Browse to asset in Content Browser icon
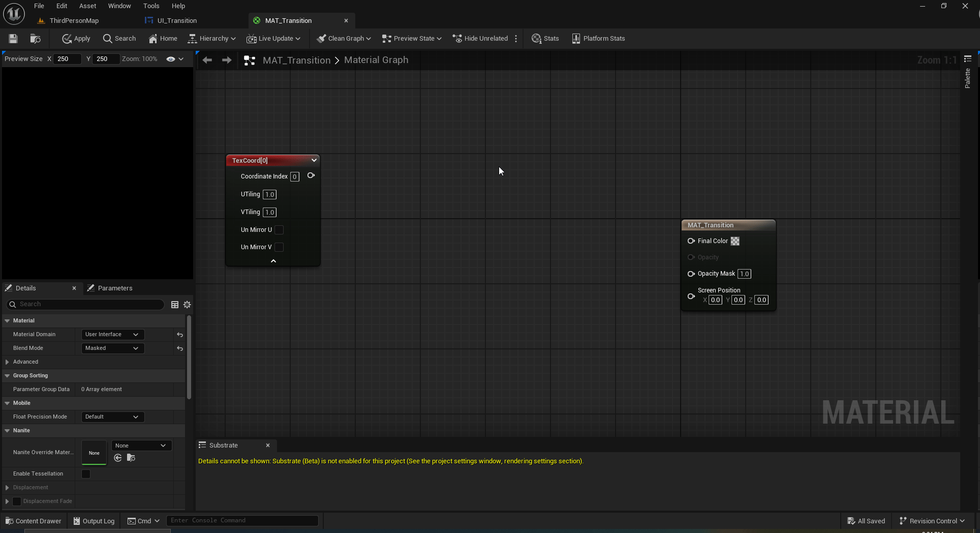Viewport: 980px width, 533px height. coord(35,39)
